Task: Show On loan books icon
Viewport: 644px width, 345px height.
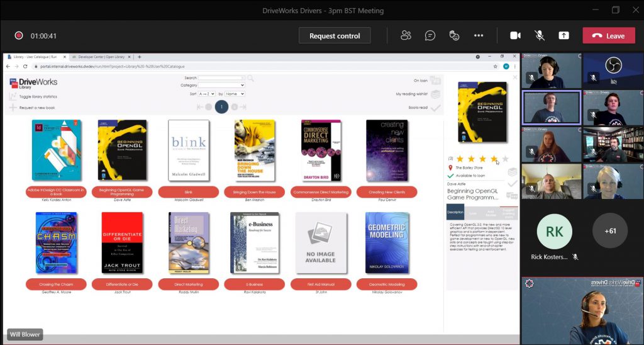Action: click(x=435, y=81)
